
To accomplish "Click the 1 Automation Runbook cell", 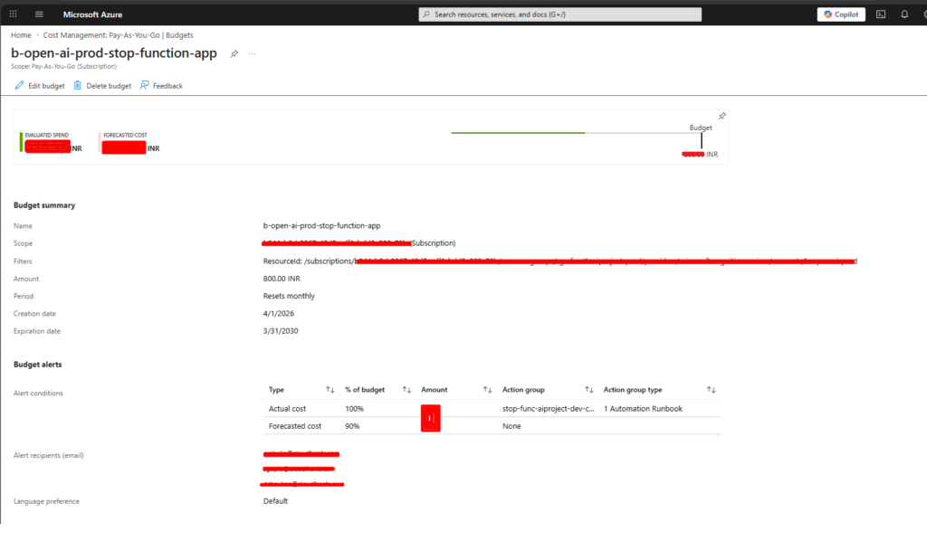I will point(643,409).
